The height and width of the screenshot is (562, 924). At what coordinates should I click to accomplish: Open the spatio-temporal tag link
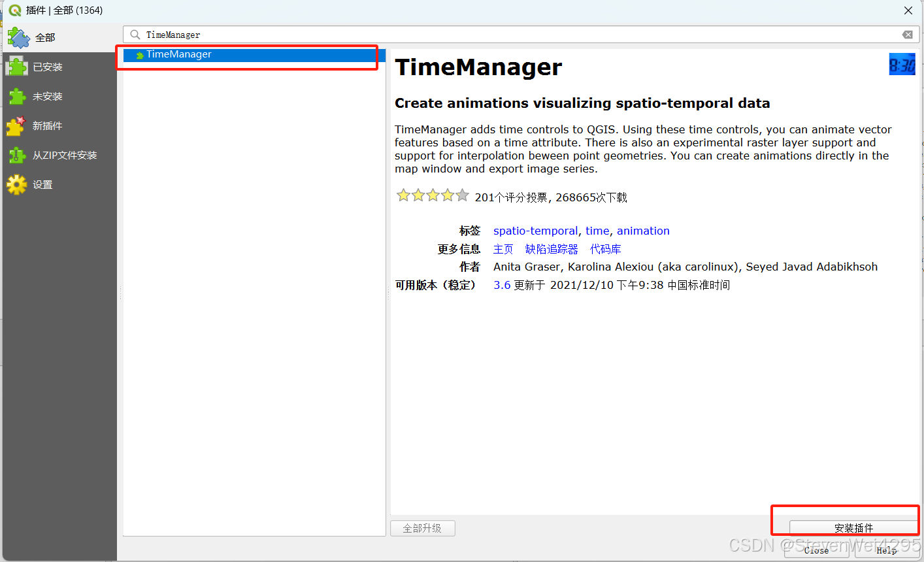[x=535, y=231]
